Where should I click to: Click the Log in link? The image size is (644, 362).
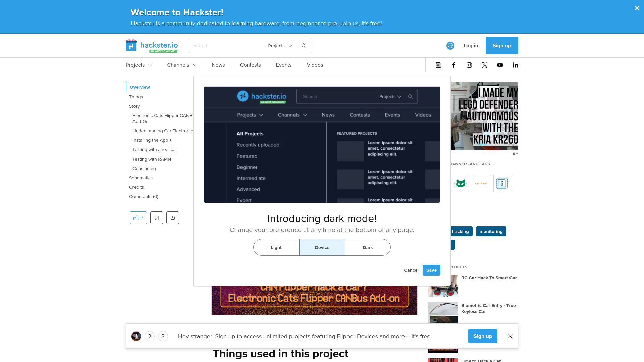point(471,46)
